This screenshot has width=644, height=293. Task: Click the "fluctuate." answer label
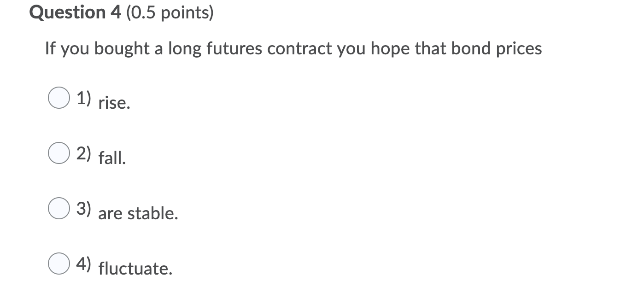click(x=135, y=269)
